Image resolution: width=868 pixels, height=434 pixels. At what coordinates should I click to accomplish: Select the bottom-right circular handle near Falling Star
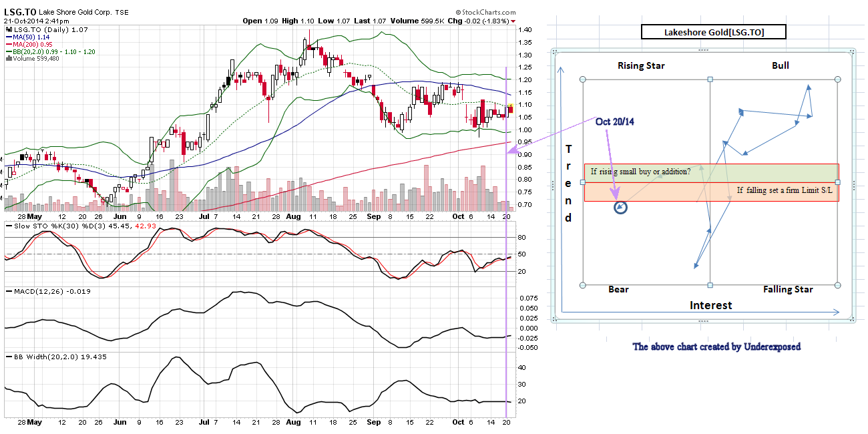(x=837, y=285)
